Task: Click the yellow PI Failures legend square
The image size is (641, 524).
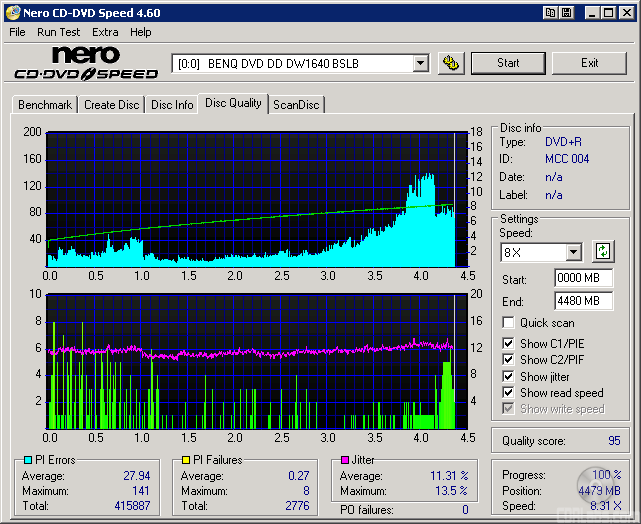Action: coord(186,460)
